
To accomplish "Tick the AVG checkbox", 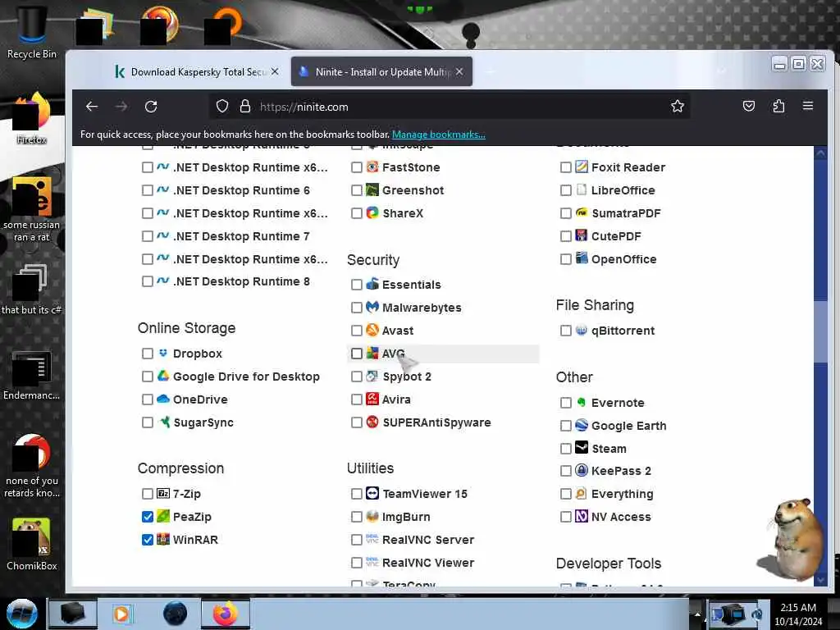I will [x=356, y=354].
